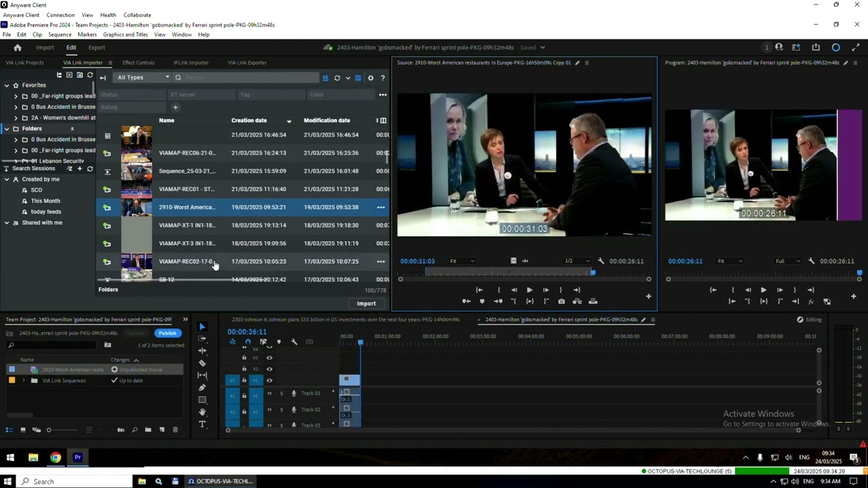
Task: Toggle visibility of video track V1
Action: tap(269, 380)
